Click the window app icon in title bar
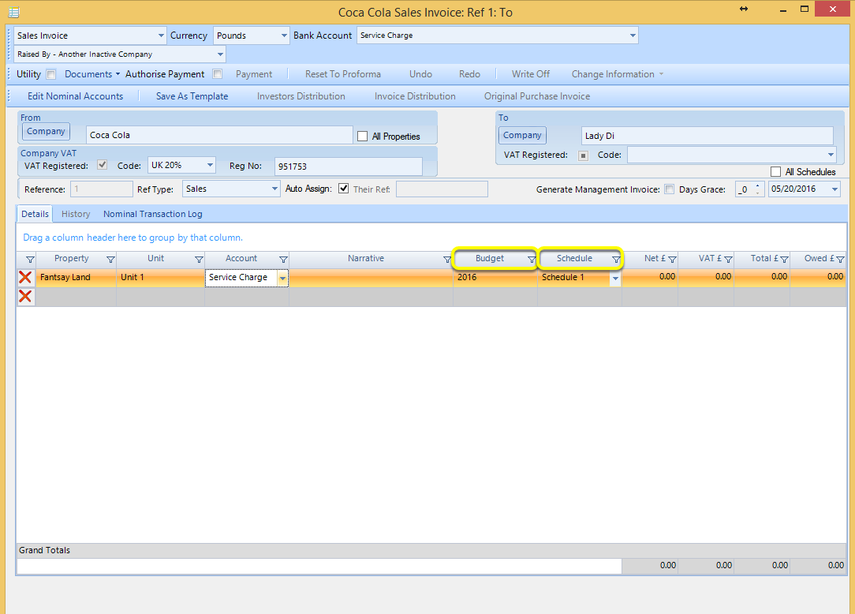 (14, 11)
